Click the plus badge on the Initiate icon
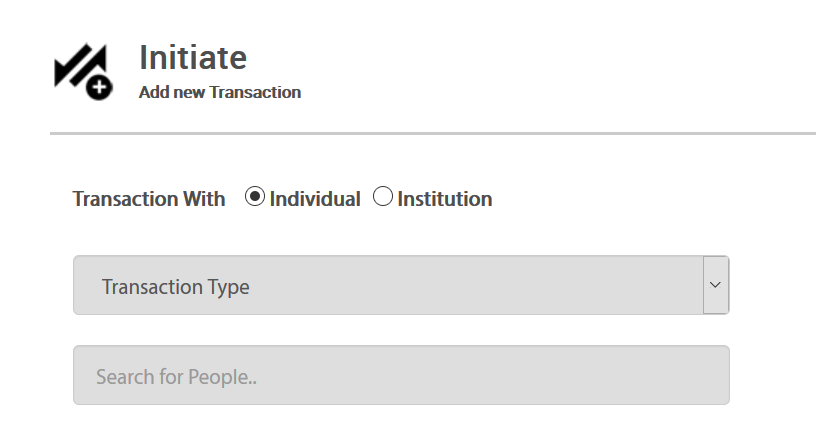Screen dimensions: 816x428 (x=99, y=88)
